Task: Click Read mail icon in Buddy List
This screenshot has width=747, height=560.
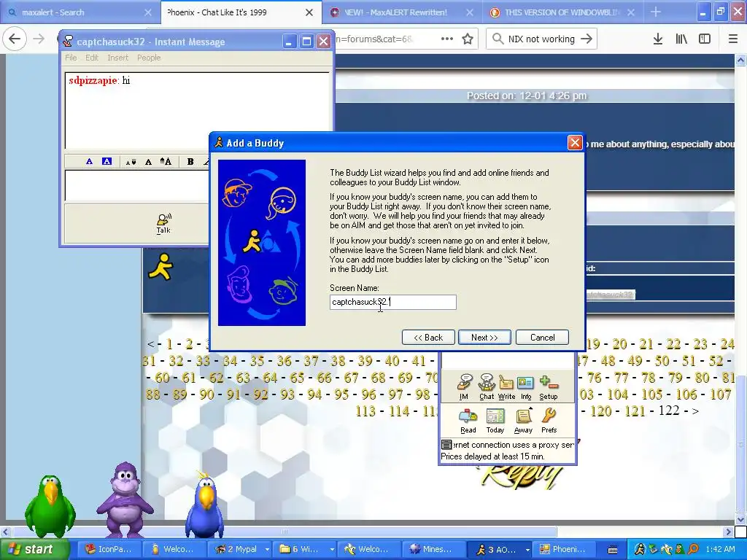Action: click(x=468, y=421)
